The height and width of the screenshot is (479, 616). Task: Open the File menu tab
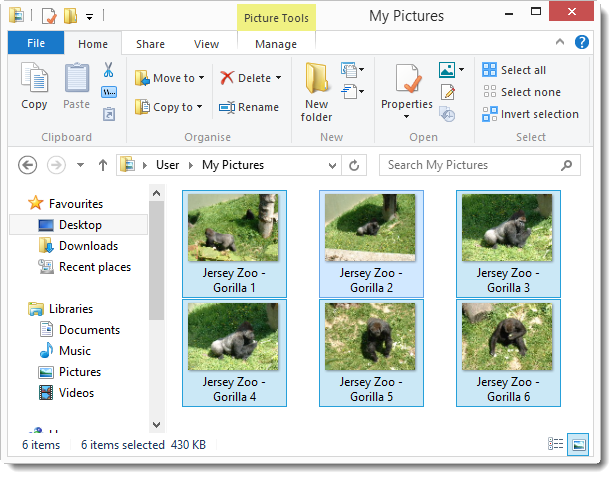coord(36,44)
